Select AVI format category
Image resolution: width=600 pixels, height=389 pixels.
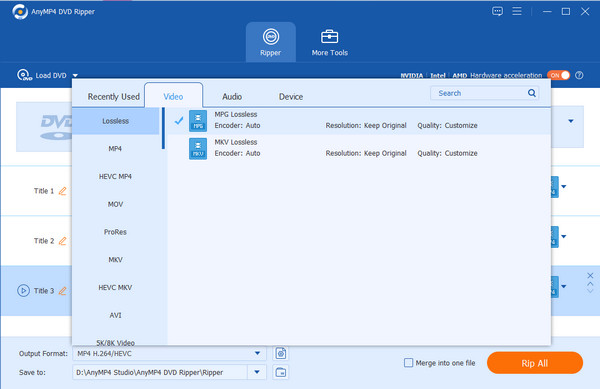[116, 315]
